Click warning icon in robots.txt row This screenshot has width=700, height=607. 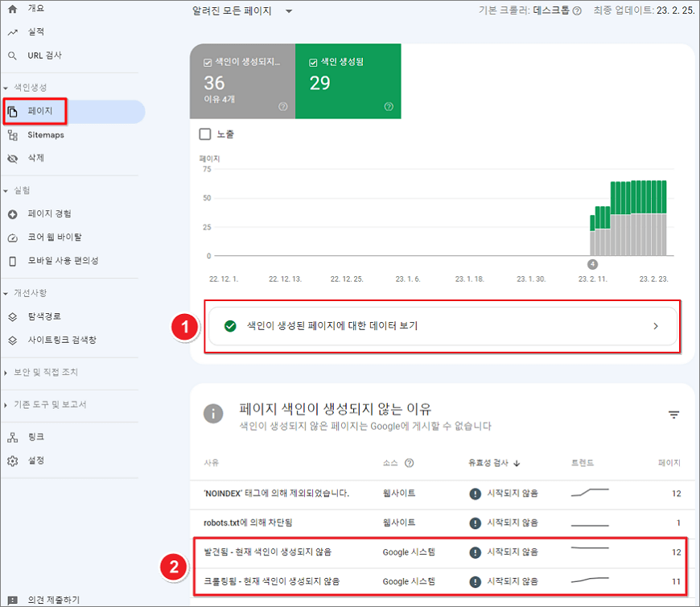[x=475, y=523]
